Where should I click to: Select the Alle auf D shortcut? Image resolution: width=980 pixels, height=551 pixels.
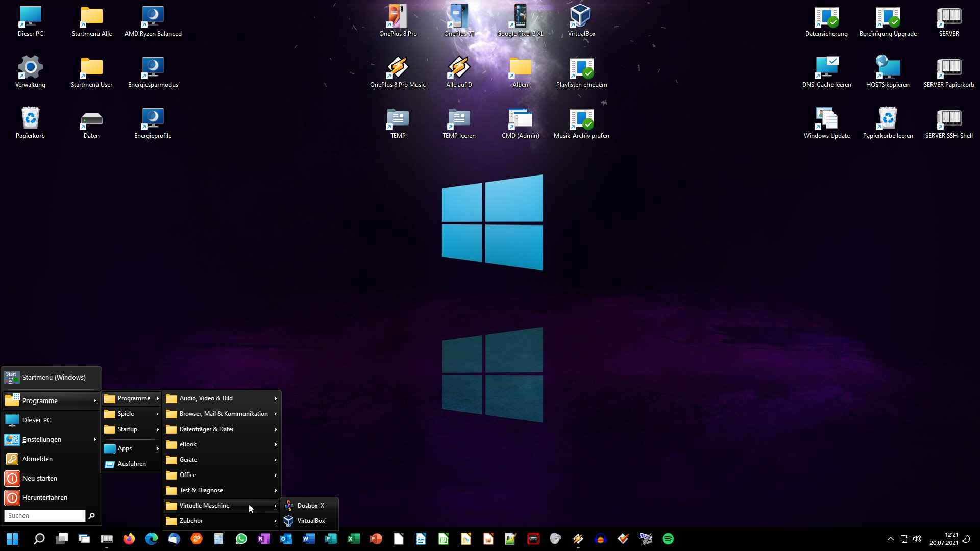point(459,72)
